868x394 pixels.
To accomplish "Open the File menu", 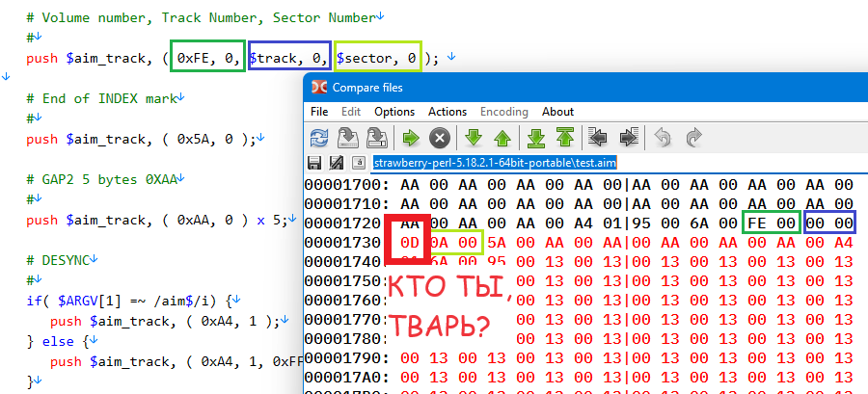I will click(319, 112).
